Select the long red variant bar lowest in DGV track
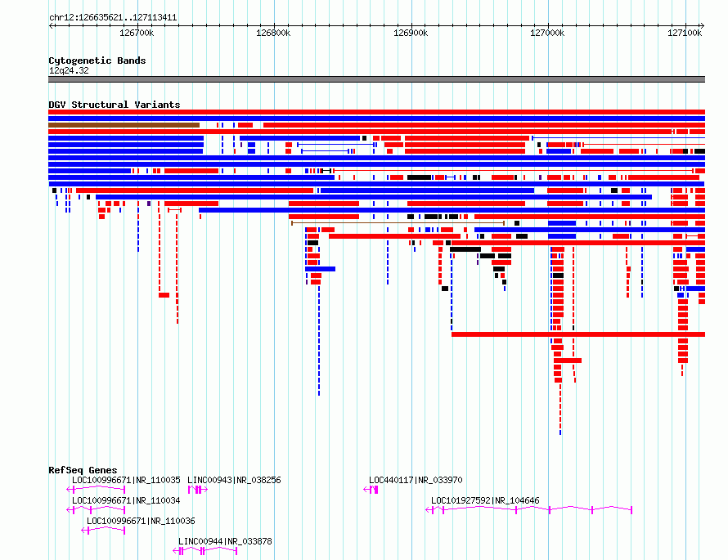The image size is (728, 560). pyautogui.click(x=578, y=334)
